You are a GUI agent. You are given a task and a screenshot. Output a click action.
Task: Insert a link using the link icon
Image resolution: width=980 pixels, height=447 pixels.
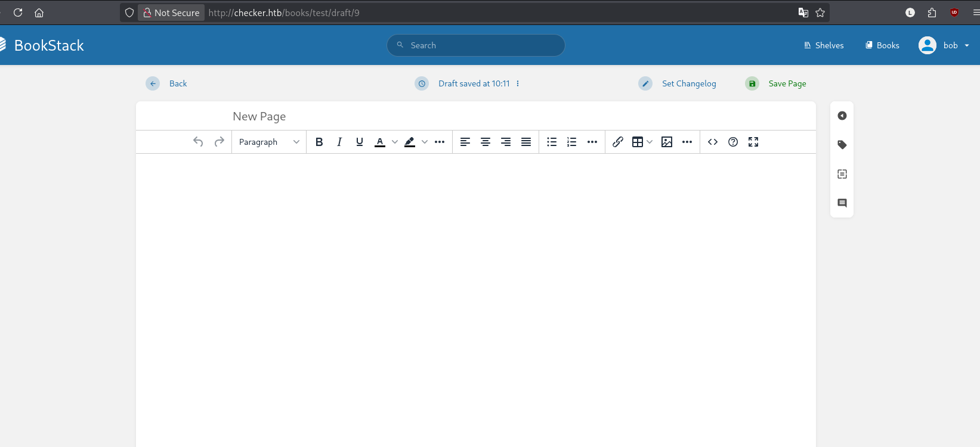(x=618, y=142)
